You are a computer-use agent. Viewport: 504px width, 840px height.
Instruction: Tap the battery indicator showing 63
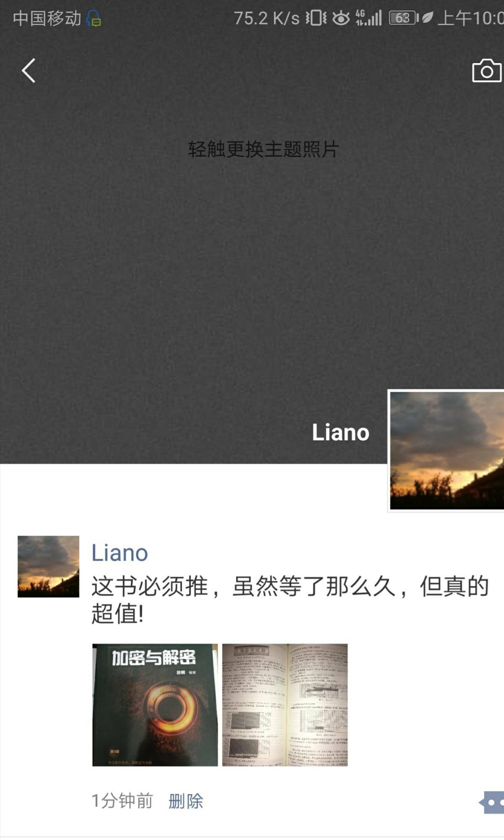pos(404,18)
